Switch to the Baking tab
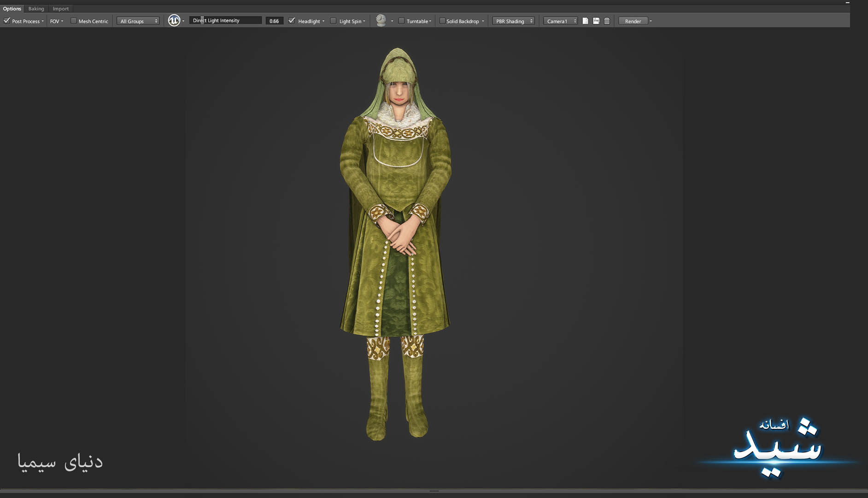Image resolution: width=868 pixels, height=498 pixels. (x=36, y=9)
